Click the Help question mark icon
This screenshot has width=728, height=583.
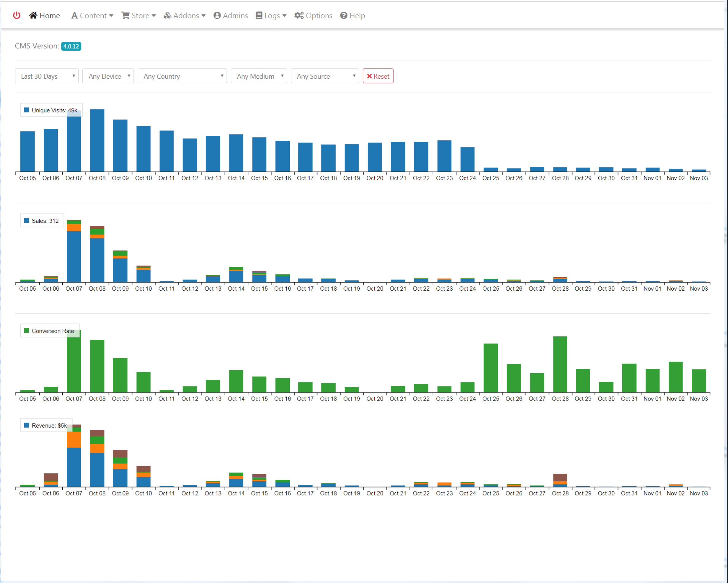(x=343, y=16)
